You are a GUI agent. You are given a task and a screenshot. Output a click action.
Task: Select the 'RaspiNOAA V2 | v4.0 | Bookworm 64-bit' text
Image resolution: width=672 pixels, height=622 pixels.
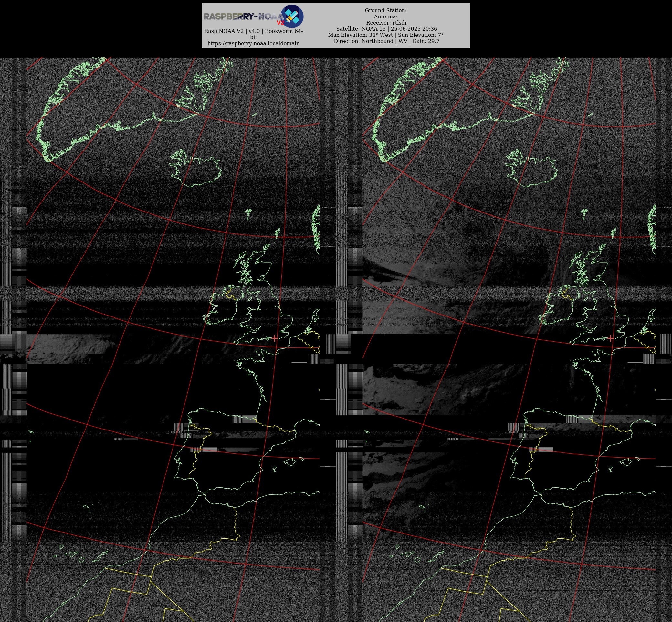click(254, 34)
